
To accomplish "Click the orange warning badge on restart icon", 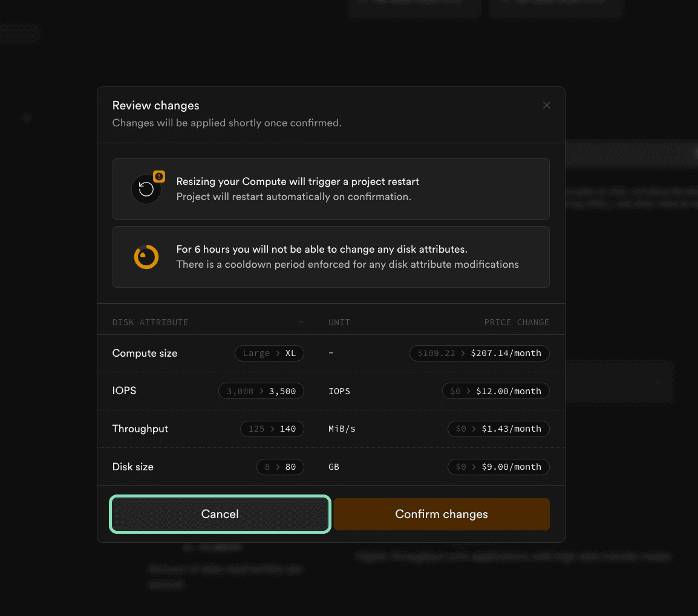I will pyautogui.click(x=159, y=177).
